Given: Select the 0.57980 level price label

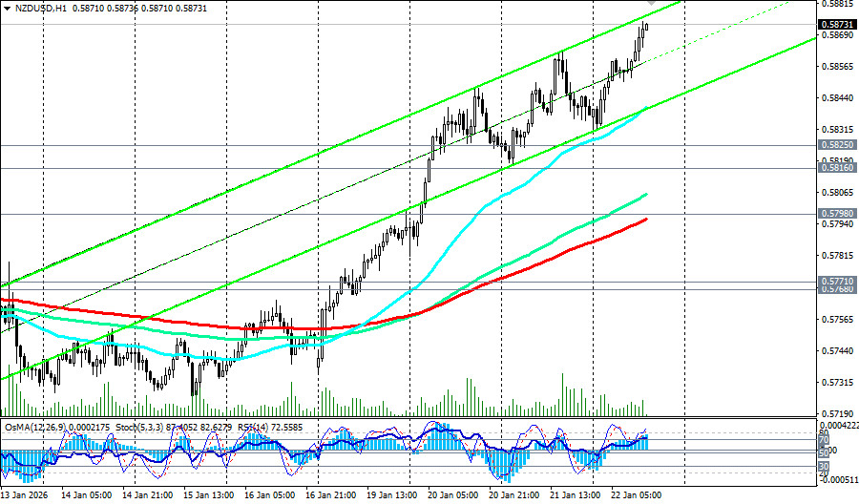Looking at the screenshot, I should [836, 214].
